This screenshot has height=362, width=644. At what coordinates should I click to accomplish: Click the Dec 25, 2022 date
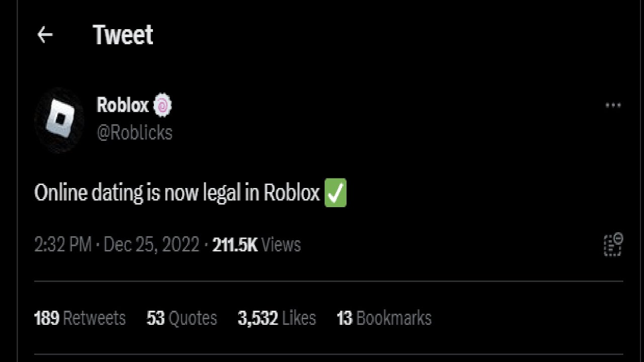(151, 245)
